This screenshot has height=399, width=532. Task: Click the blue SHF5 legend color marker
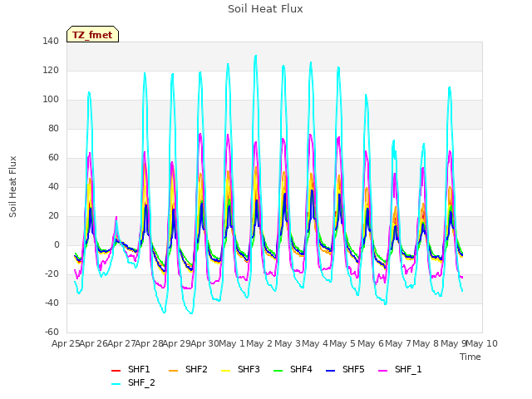click(x=330, y=371)
